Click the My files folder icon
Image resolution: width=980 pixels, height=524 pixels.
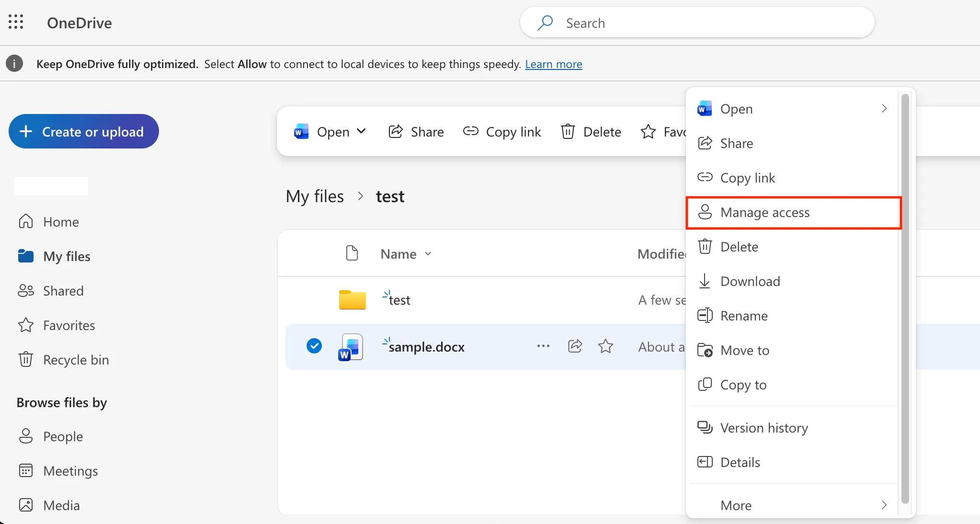coord(26,256)
